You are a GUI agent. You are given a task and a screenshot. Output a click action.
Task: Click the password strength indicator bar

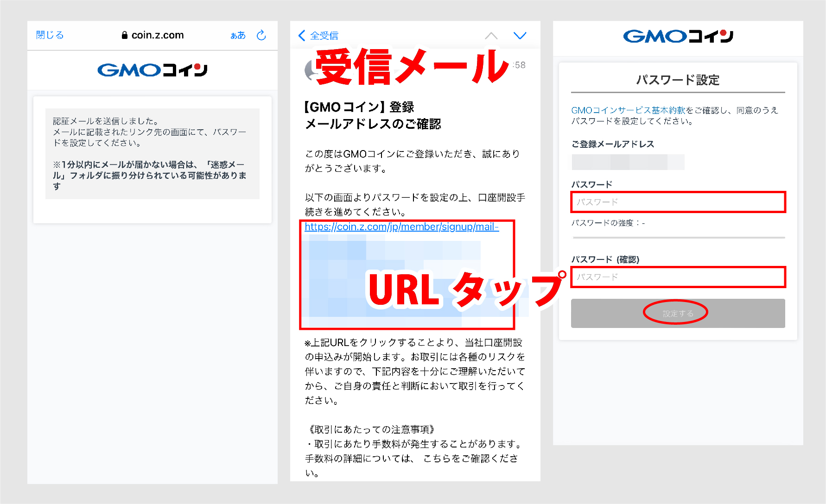click(679, 238)
